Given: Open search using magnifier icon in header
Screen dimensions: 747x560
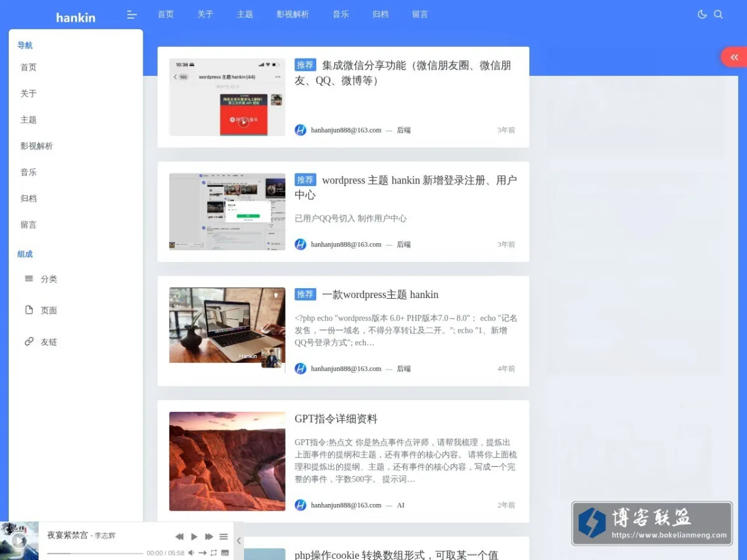Looking at the screenshot, I should click(x=718, y=14).
